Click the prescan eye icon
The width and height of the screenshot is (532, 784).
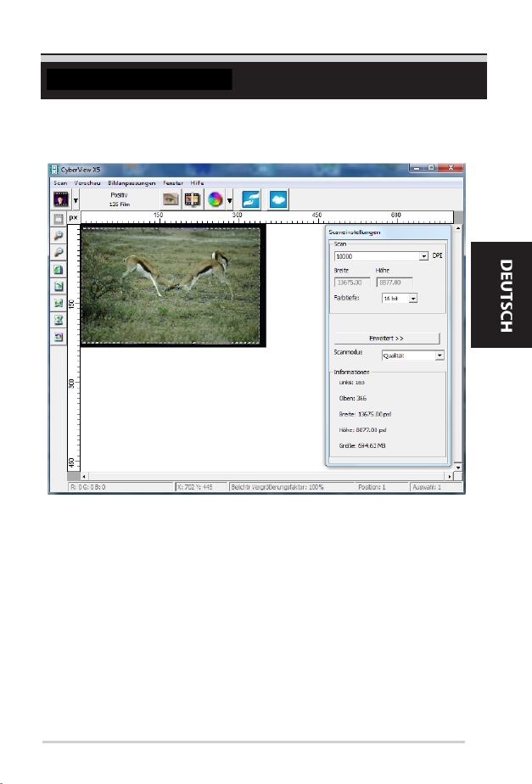point(170,199)
